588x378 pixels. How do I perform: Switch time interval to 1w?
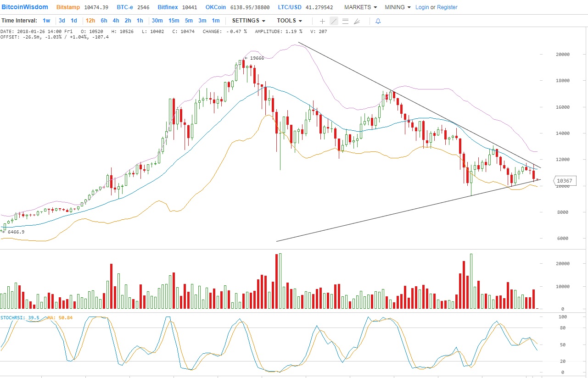[46, 21]
